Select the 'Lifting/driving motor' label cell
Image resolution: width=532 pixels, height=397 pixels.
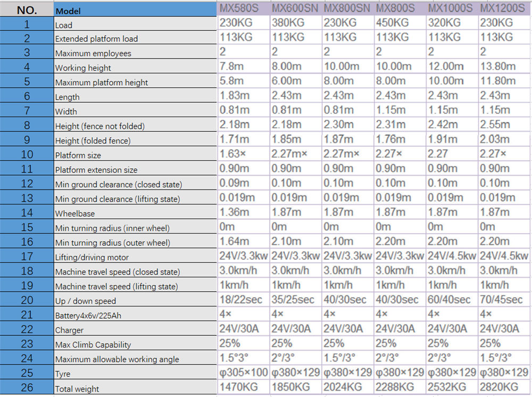coord(135,257)
